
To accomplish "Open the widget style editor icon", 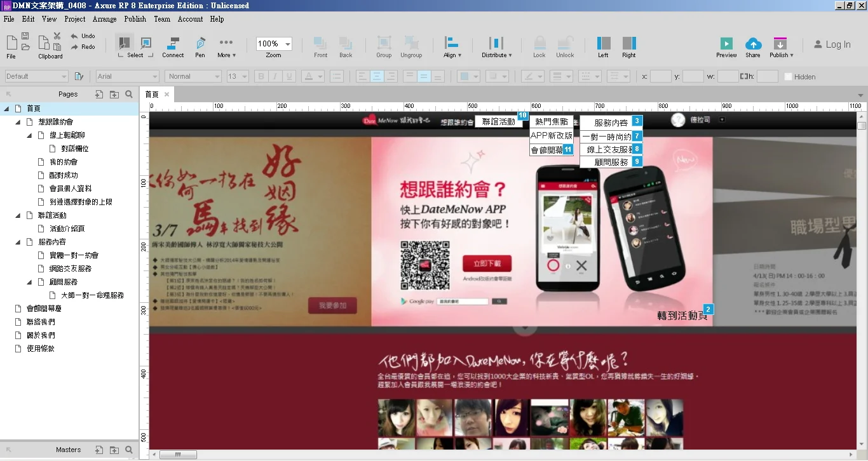I will (79, 76).
